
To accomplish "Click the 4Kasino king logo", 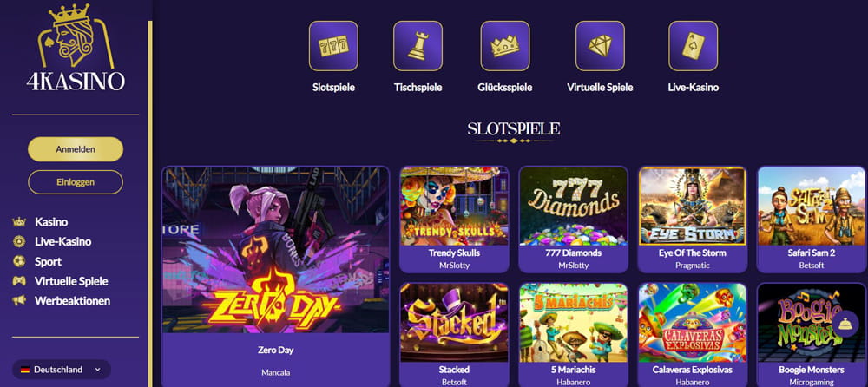I will [x=76, y=48].
